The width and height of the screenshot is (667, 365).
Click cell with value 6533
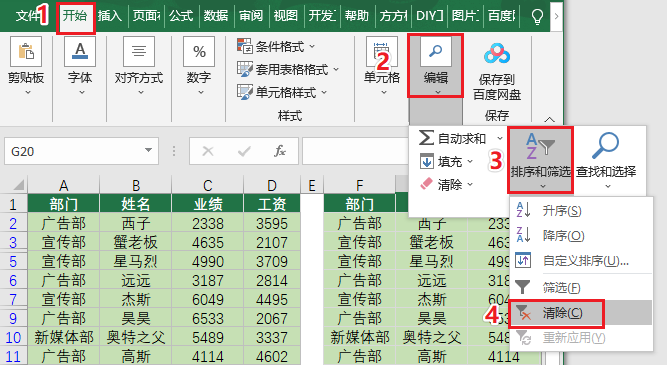pyautogui.click(x=208, y=318)
